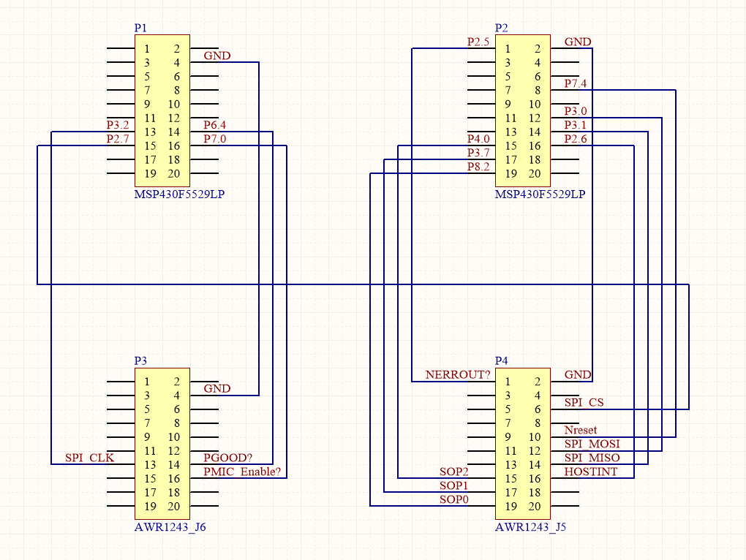The height and width of the screenshot is (560, 746).
Task: Click the PMIC_Enable? net label
Action: click(242, 472)
